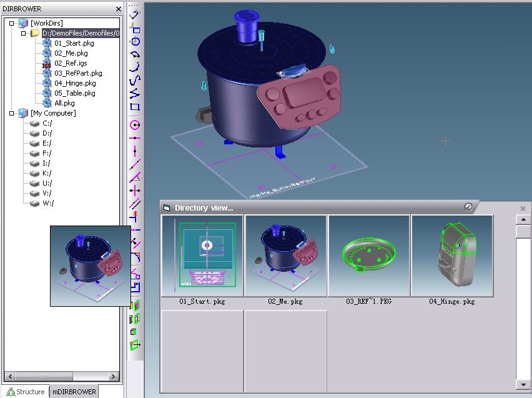Screen dimensions: 532x398
Task: Select the first green extrude tool
Action: point(135,306)
